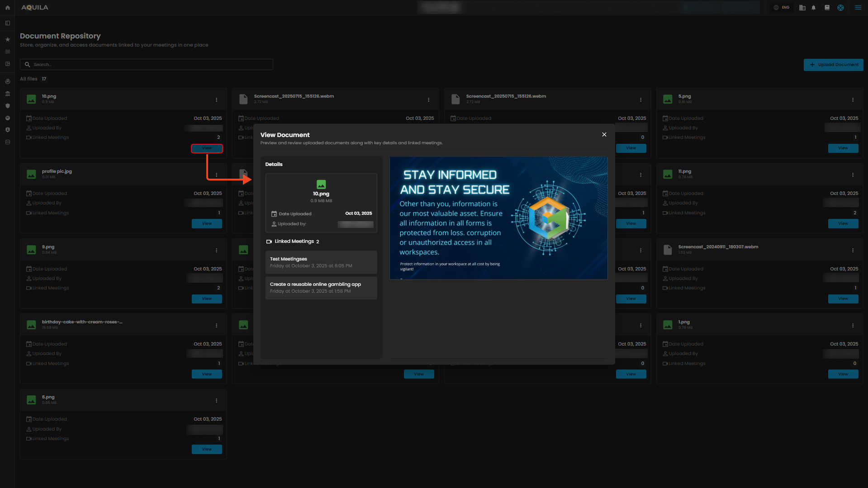
Task: Open the hamburger menu at top right
Action: coord(858,8)
